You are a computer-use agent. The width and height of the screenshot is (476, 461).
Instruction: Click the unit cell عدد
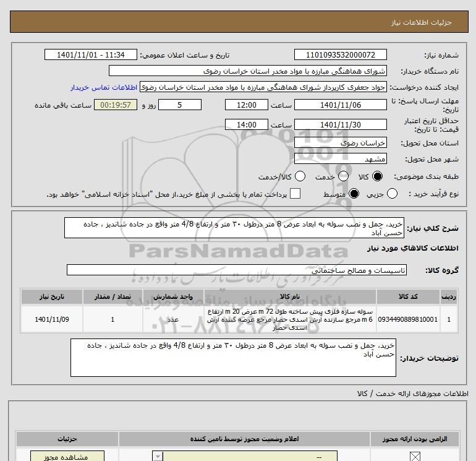pos(173,319)
